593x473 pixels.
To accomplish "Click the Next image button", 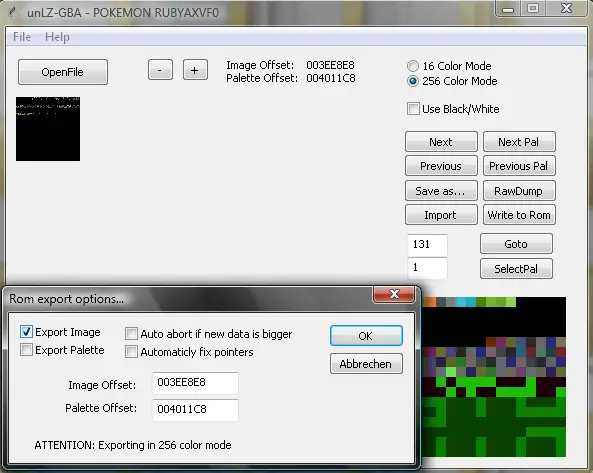I will 441,142.
